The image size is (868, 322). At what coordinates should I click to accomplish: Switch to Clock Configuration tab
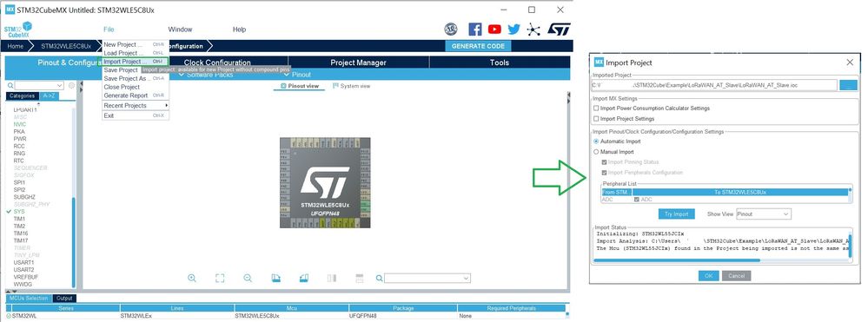tap(217, 62)
